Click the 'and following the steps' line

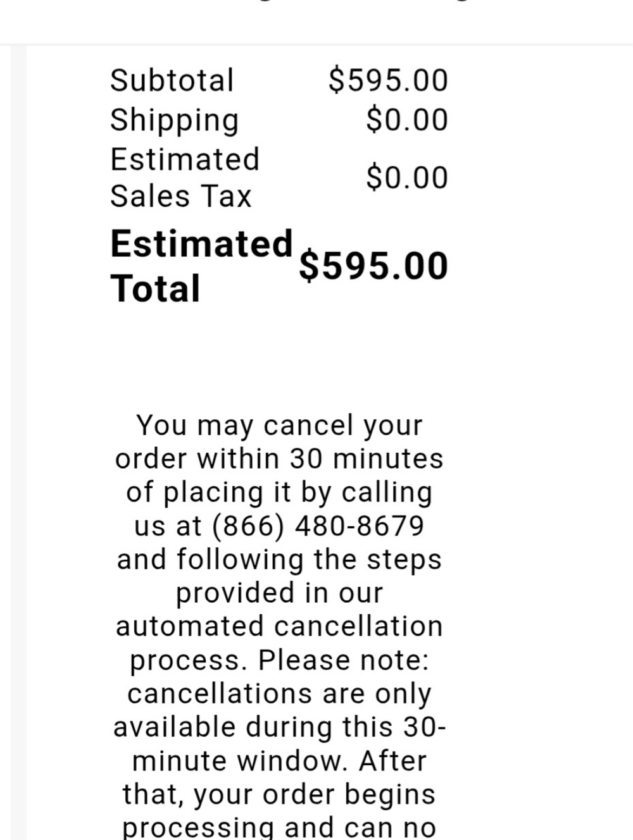coord(279,560)
